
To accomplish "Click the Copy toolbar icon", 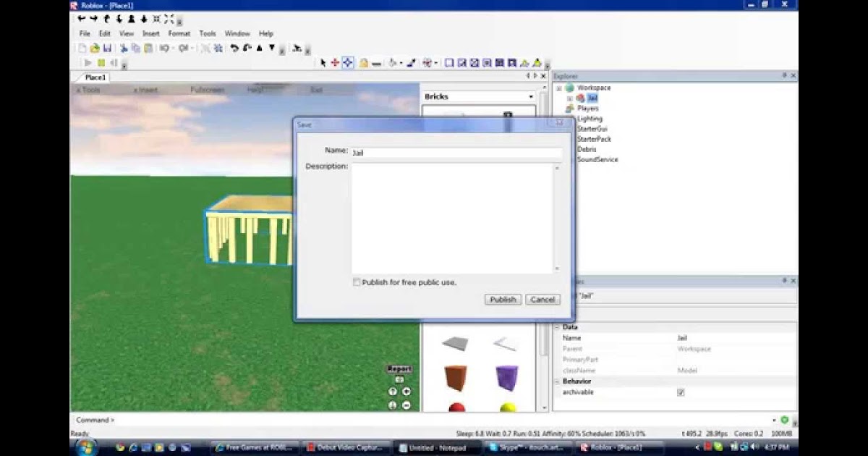I will click(x=136, y=48).
